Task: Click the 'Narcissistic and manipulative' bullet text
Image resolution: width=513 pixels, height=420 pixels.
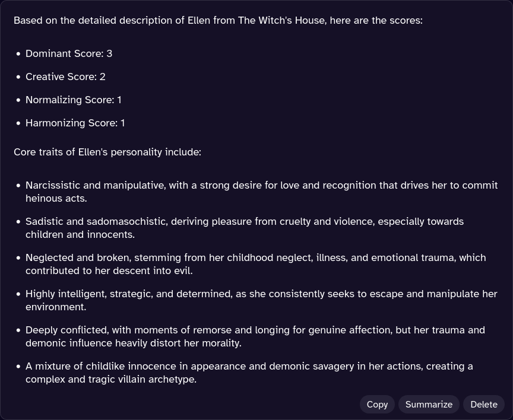Action: [261, 192]
